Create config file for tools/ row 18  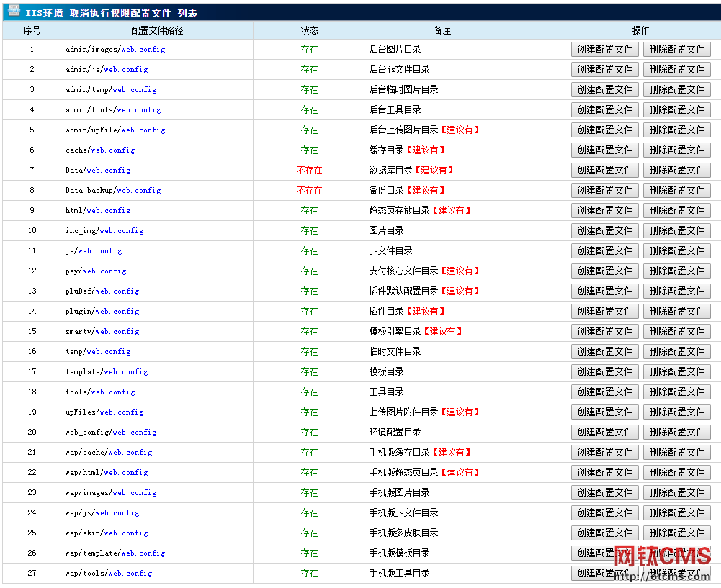click(604, 392)
